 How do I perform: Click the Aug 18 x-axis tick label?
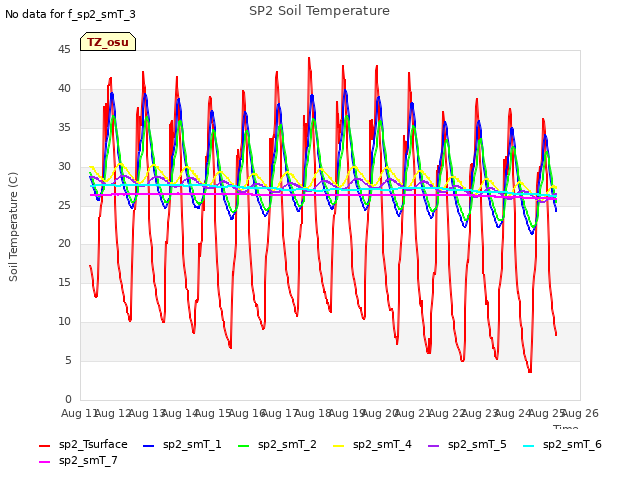(x=313, y=413)
